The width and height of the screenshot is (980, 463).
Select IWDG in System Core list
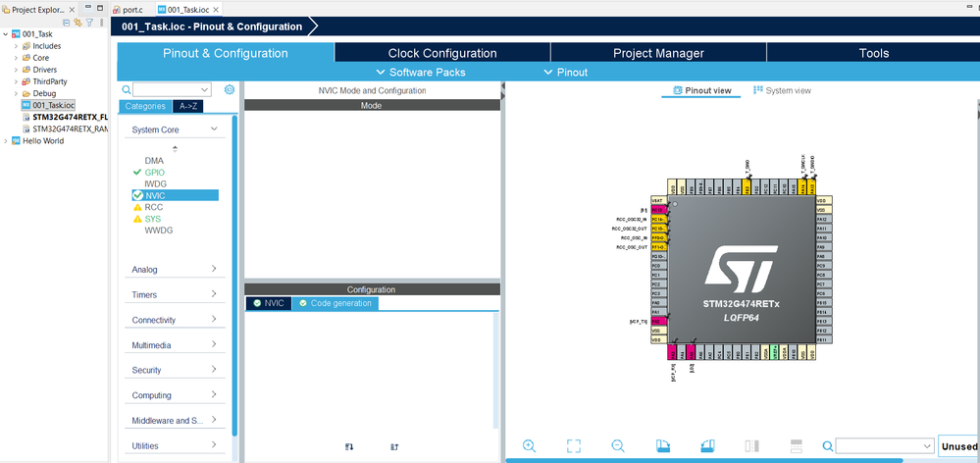tap(154, 183)
